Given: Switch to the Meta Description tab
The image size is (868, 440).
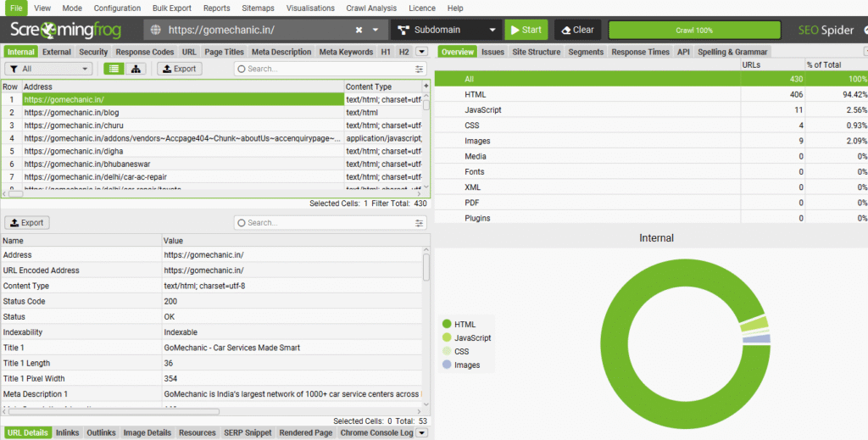Looking at the screenshot, I should coord(281,52).
